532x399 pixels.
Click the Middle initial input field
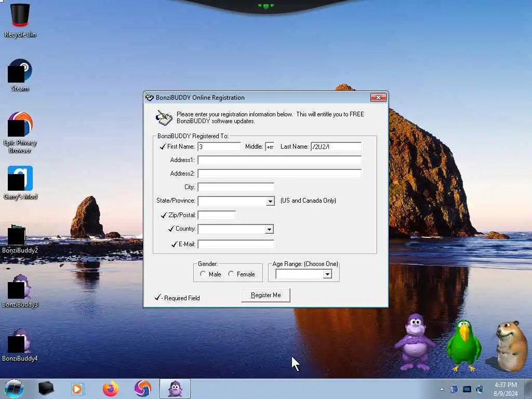pos(270,147)
